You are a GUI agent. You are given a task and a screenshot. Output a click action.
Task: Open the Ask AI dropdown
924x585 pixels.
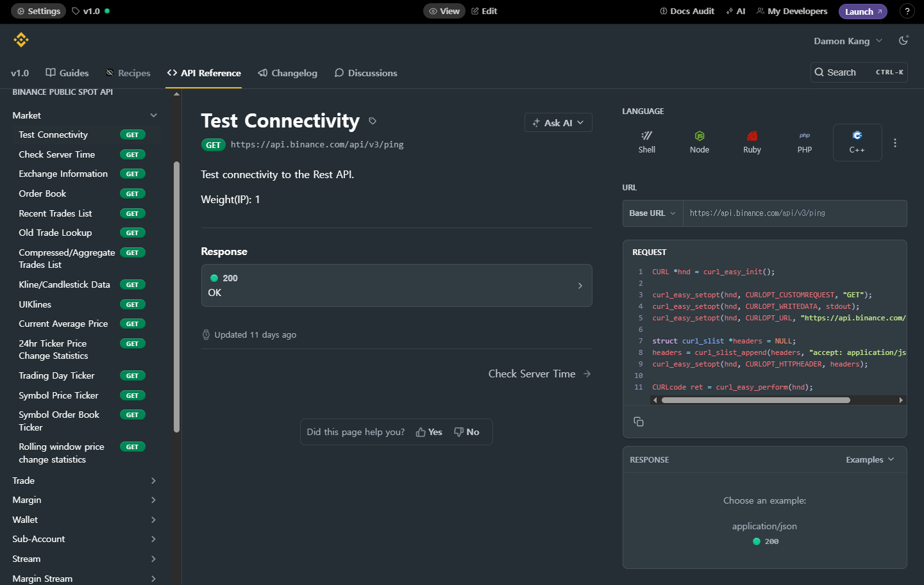coord(558,123)
